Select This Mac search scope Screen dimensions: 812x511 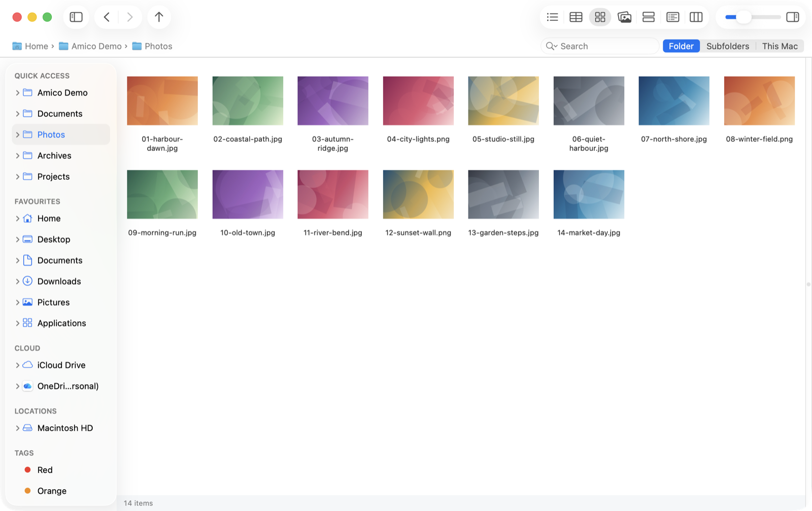(x=780, y=46)
